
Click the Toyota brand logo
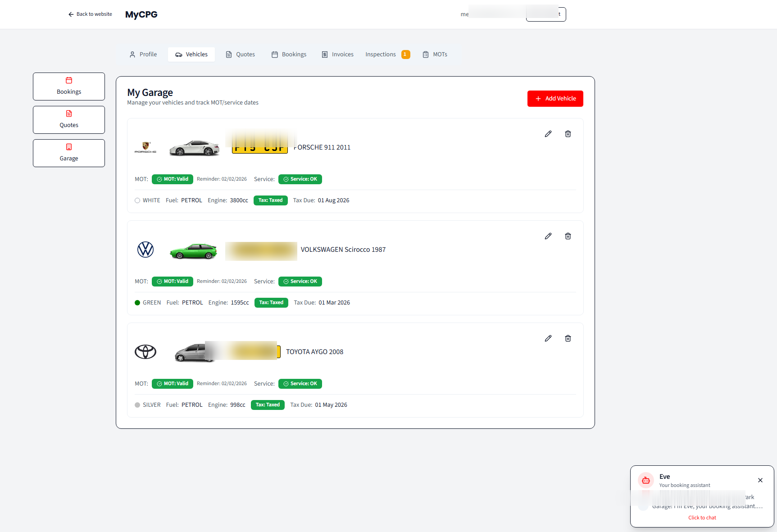(x=145, y=352)
